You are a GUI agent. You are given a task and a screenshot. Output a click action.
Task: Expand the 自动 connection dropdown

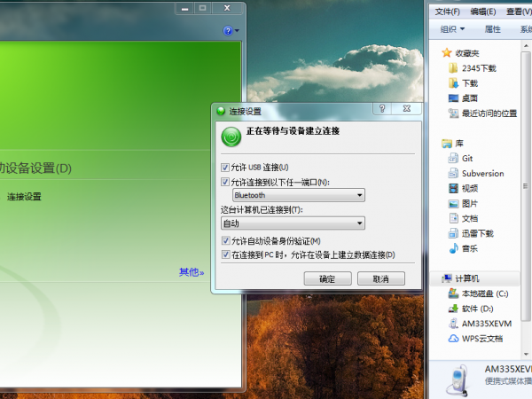pyautogui.click(x=293, y=223)
